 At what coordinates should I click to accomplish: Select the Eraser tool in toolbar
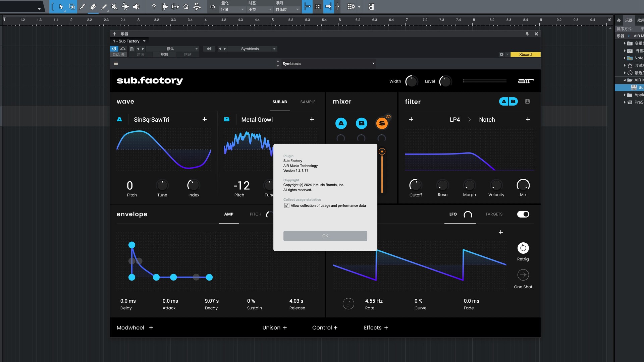click(x=93, y=6)
